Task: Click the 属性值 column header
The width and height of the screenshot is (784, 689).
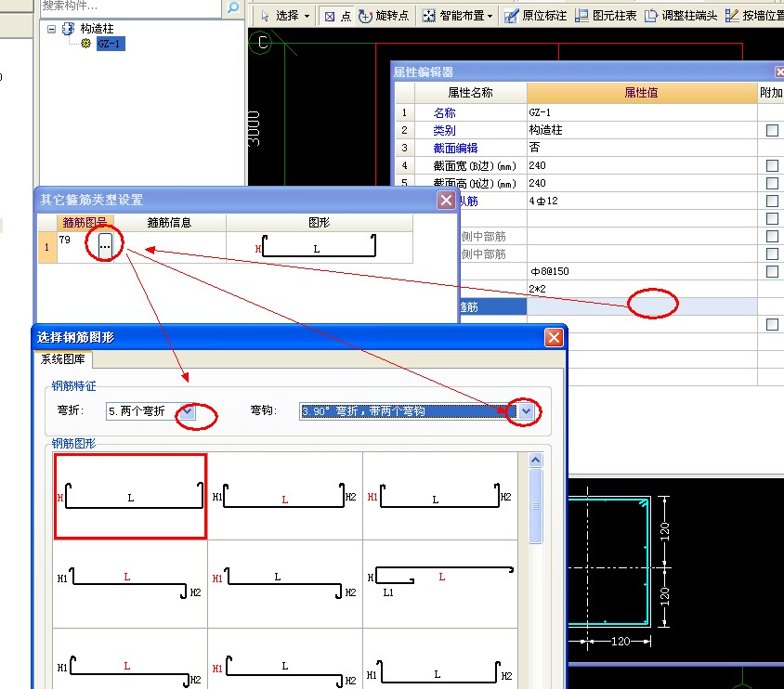Action: 642,93
